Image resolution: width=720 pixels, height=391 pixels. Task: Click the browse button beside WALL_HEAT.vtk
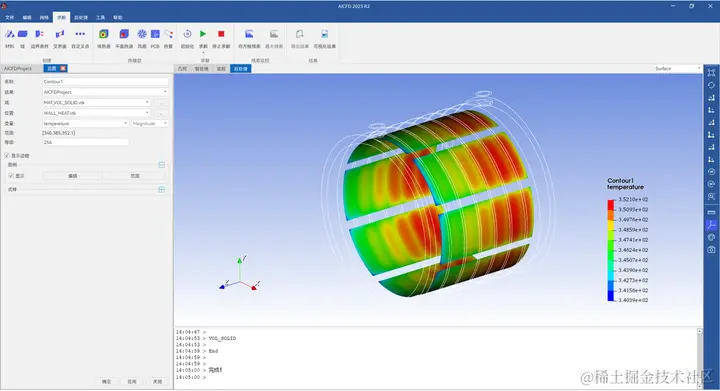tap(161, 113)
